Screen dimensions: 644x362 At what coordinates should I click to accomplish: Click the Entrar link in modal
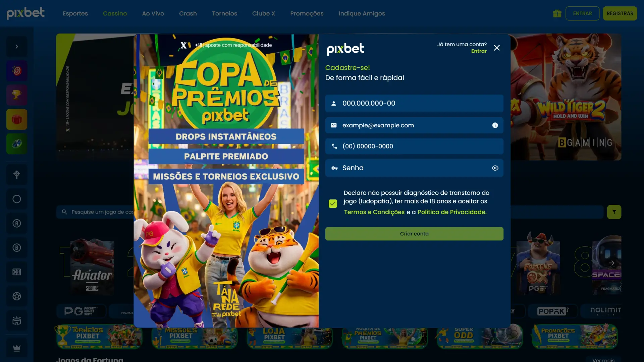[x=479, y=51]
